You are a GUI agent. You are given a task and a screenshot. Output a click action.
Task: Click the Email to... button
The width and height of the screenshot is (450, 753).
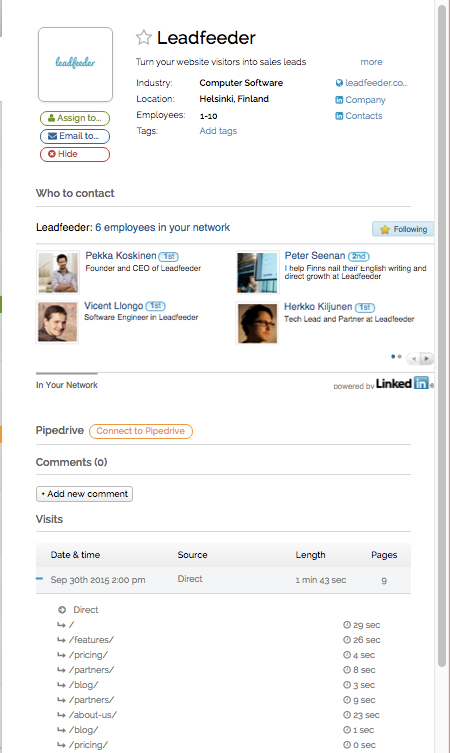[x=75, y=136]
